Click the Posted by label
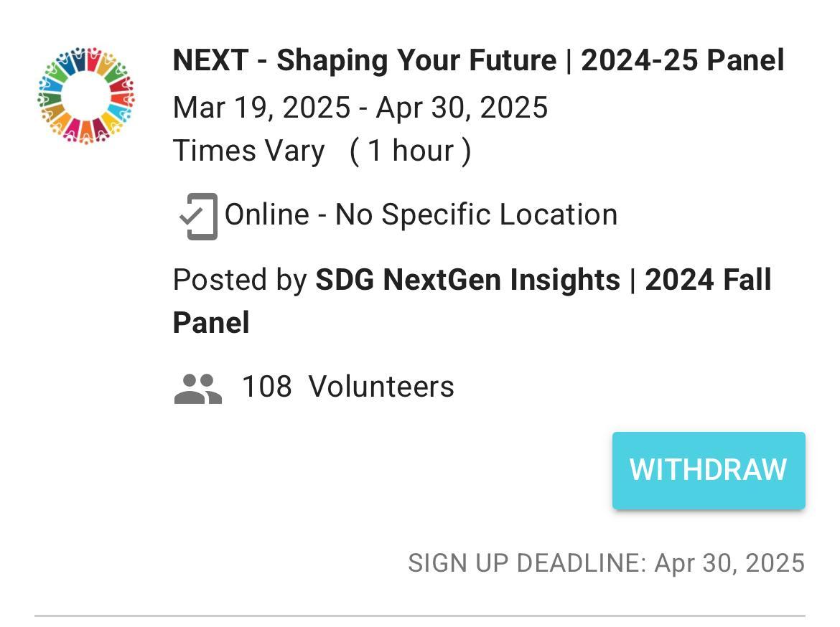 [240, 280]
